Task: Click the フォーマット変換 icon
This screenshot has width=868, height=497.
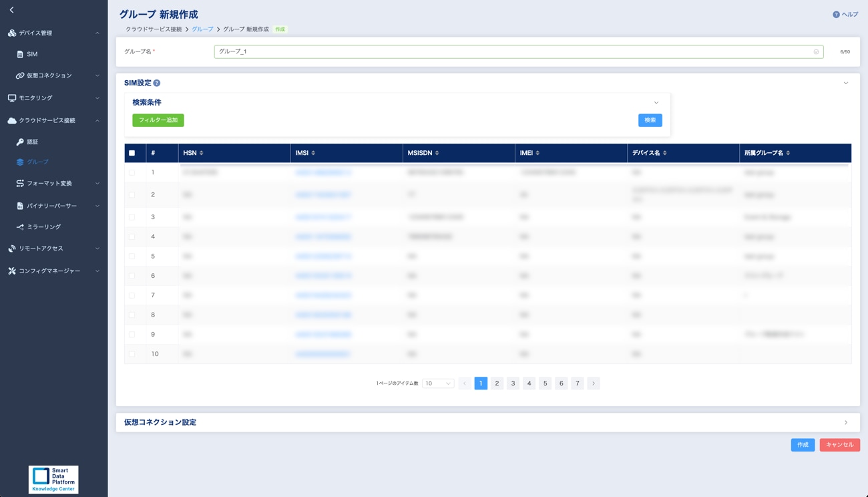Action: click(20, 184)
